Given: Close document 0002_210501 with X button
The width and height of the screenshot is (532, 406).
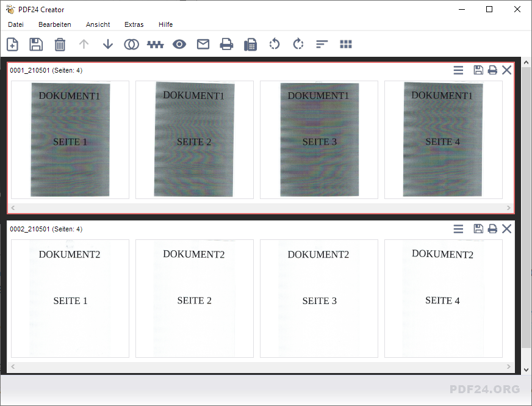Looking at the screenshot, I should pyautogui.click(x=506, y=229).
